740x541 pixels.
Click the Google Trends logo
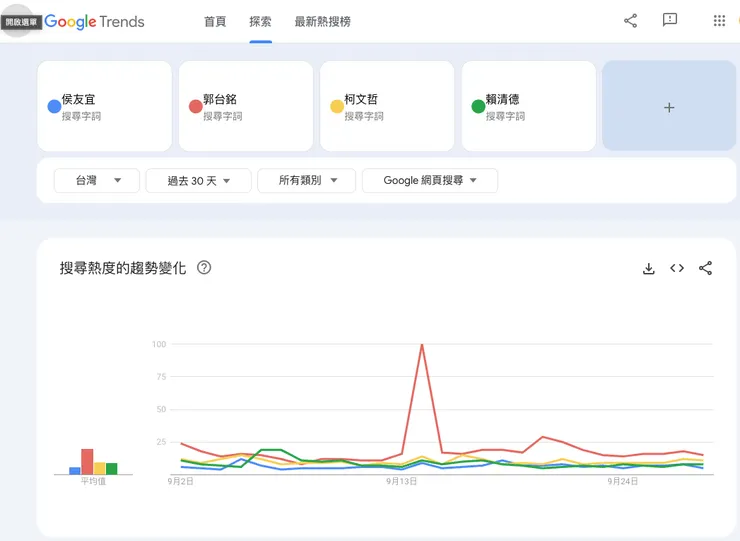94,22
